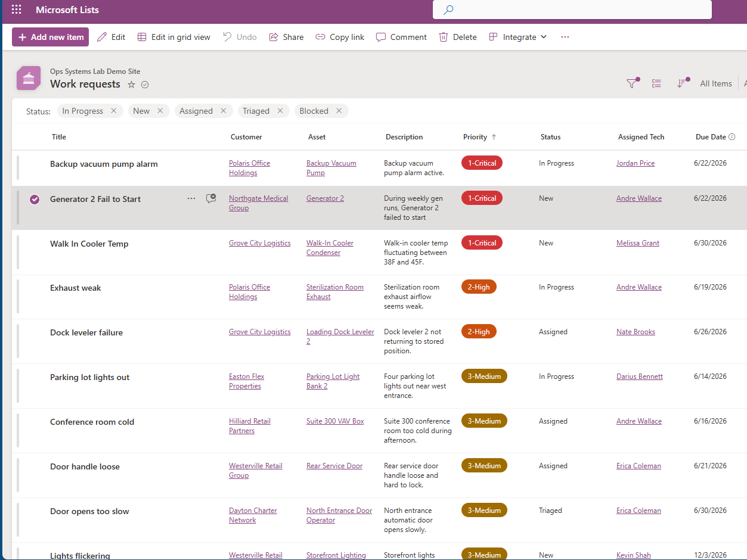The width and height of the screenshot is (747, 560).
Task: Open Jordan Price tech link
Action: tap(636, 163)
